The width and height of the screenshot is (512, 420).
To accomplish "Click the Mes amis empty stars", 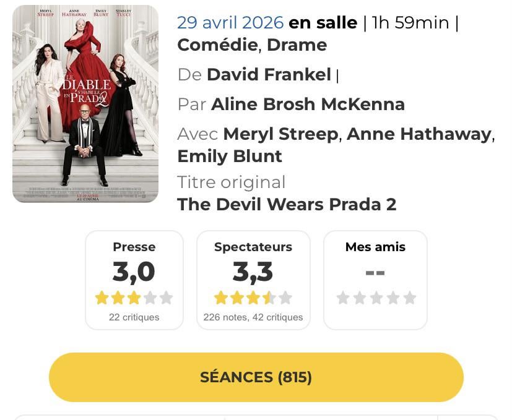I will [375, 298].
